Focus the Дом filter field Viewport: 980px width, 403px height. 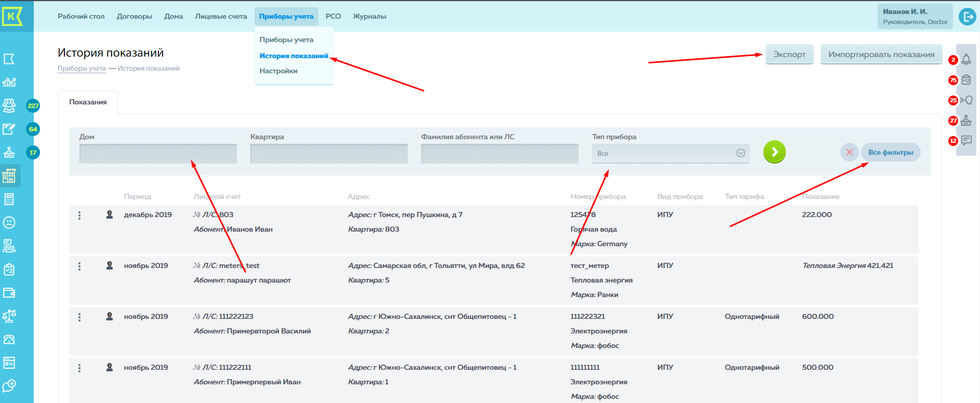click(x=158, y=154)
